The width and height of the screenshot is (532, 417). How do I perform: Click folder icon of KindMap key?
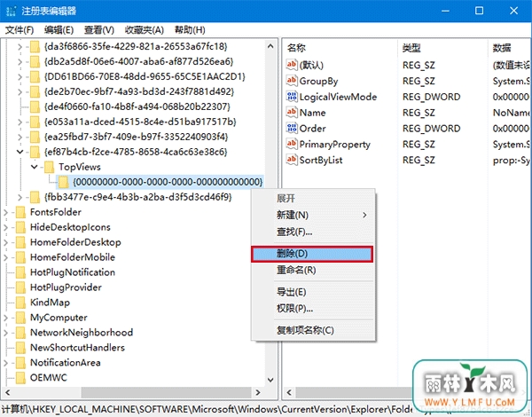pos(20,303)
